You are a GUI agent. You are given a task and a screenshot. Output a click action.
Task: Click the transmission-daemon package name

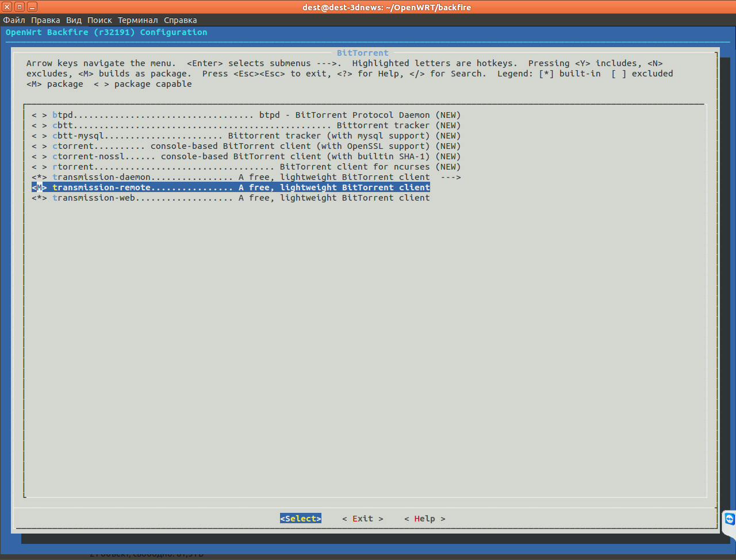(x=101, y=177)
